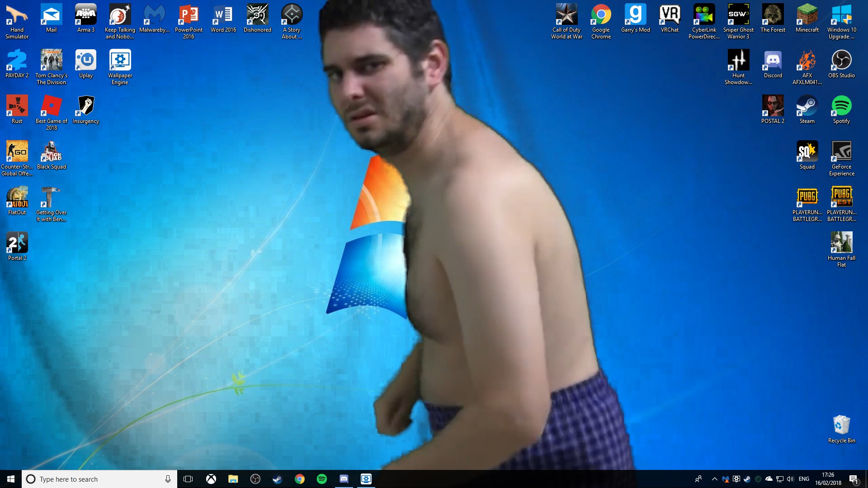Open File Explorer from the taskbar
868x488 pixels.
(x=233, y=479)
